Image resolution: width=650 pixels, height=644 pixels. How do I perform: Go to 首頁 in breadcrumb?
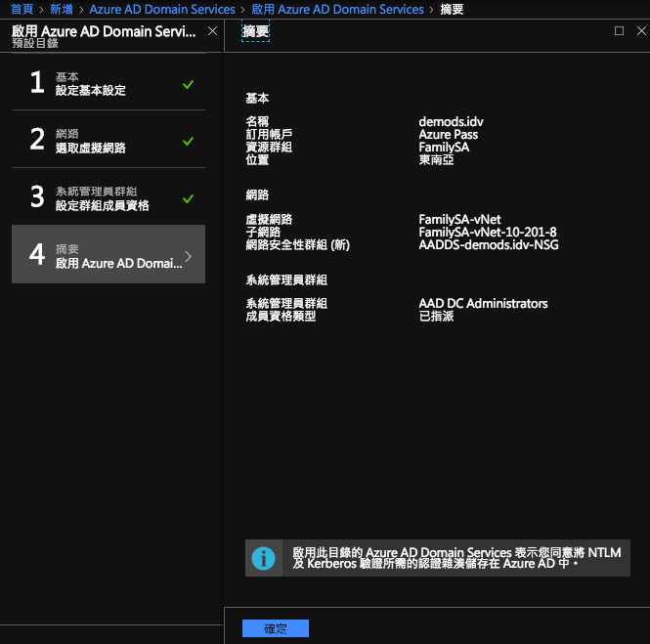point(22,9)
